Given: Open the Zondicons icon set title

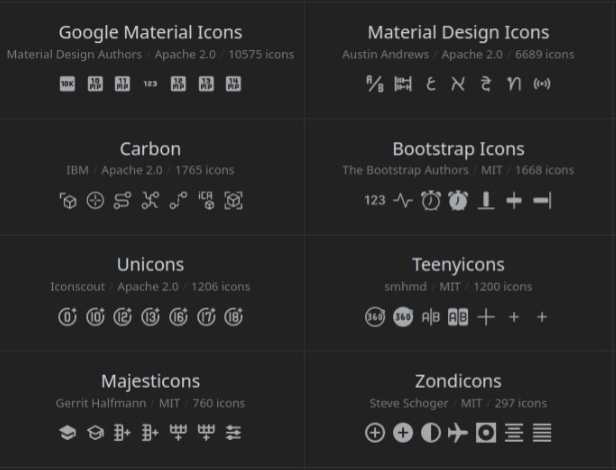Looking at the screenshot, I should (x=458, y=381).
